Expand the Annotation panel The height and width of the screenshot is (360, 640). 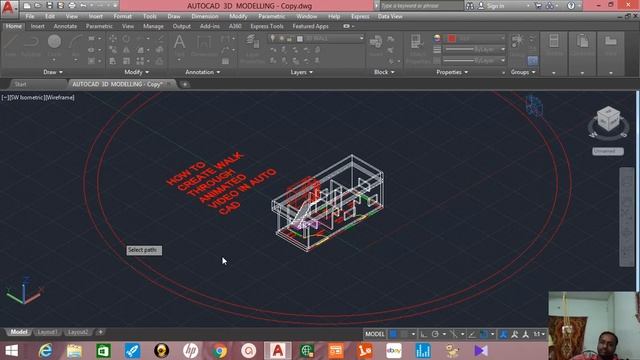click(x=202, y=72)
